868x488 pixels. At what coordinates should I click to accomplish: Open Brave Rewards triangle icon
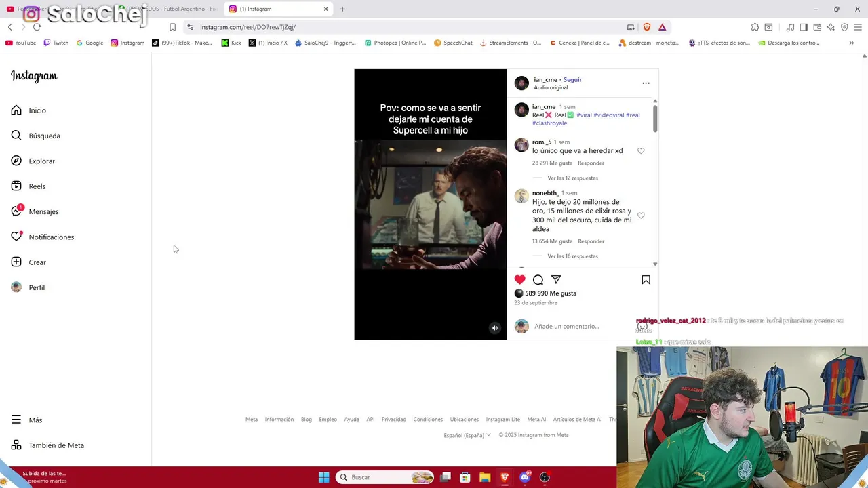pos(662,27)
